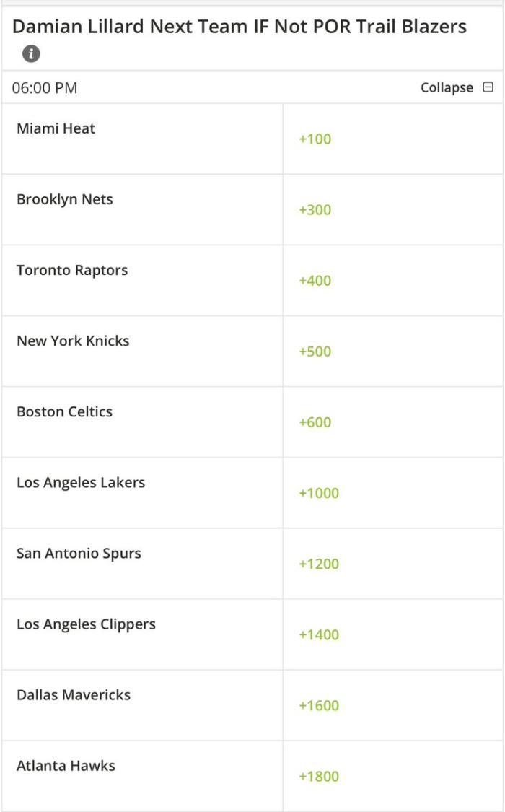The image size is (505, 812).
Task: Bet on Atlanta Hawks +1800
Action: [319, 776]
